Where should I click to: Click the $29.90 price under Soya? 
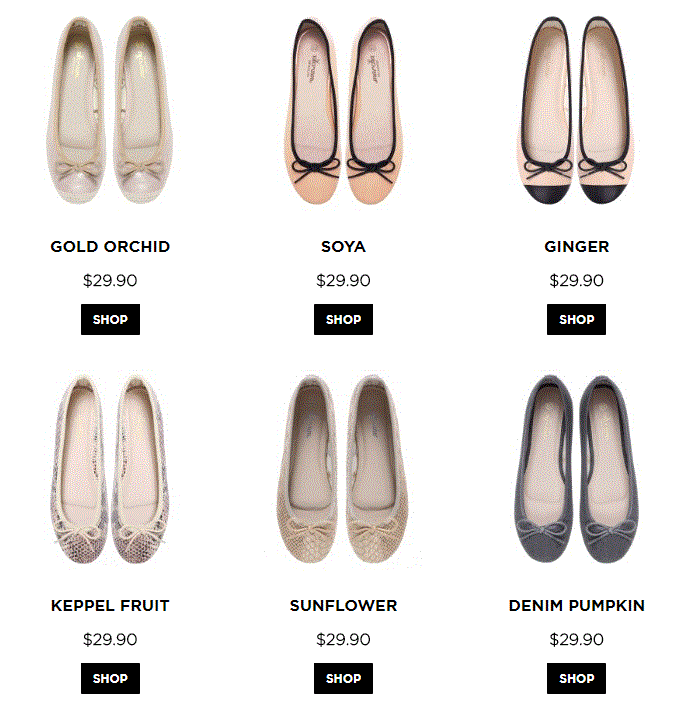pos(344,281)
